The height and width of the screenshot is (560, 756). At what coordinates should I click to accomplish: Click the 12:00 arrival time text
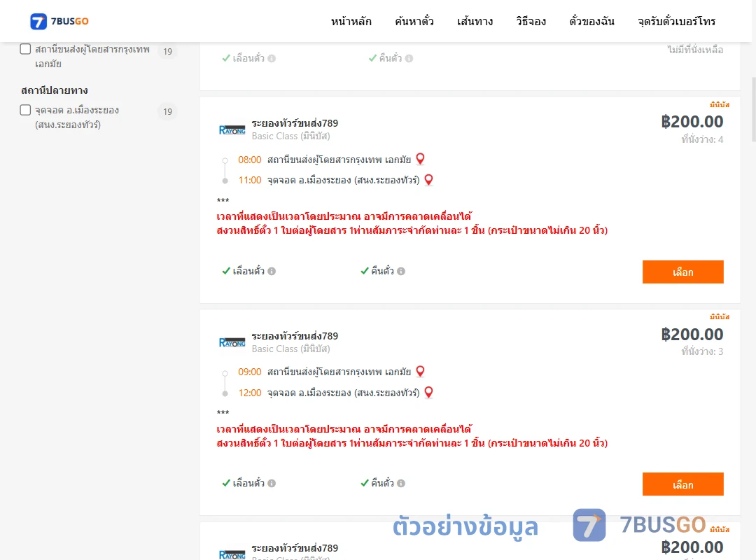tap(250, 393)
